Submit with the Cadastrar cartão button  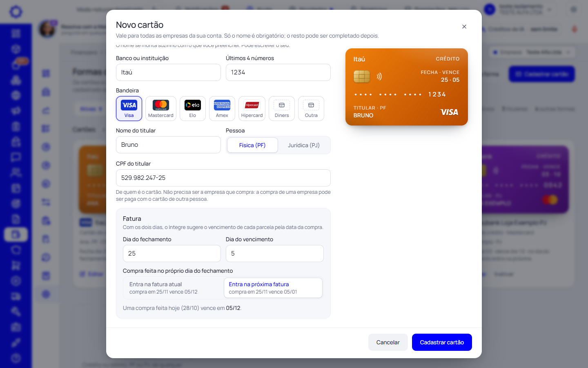click(442, 342)
